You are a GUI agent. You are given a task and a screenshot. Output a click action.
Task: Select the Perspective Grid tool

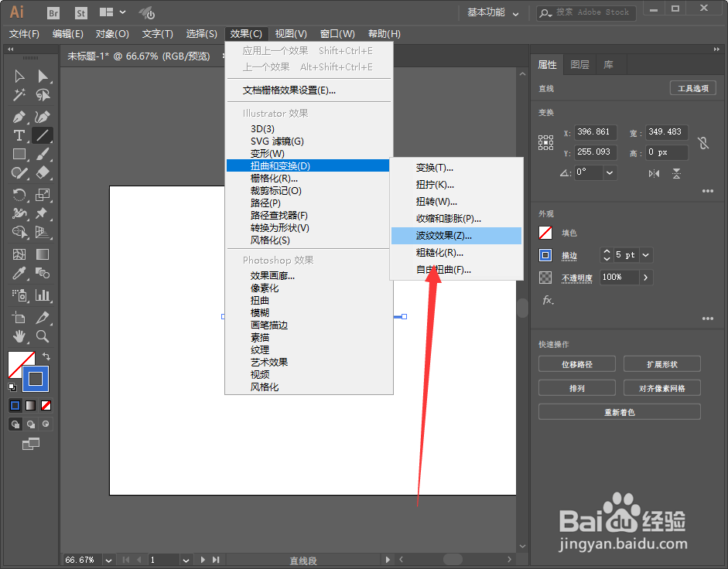(43, 232)
